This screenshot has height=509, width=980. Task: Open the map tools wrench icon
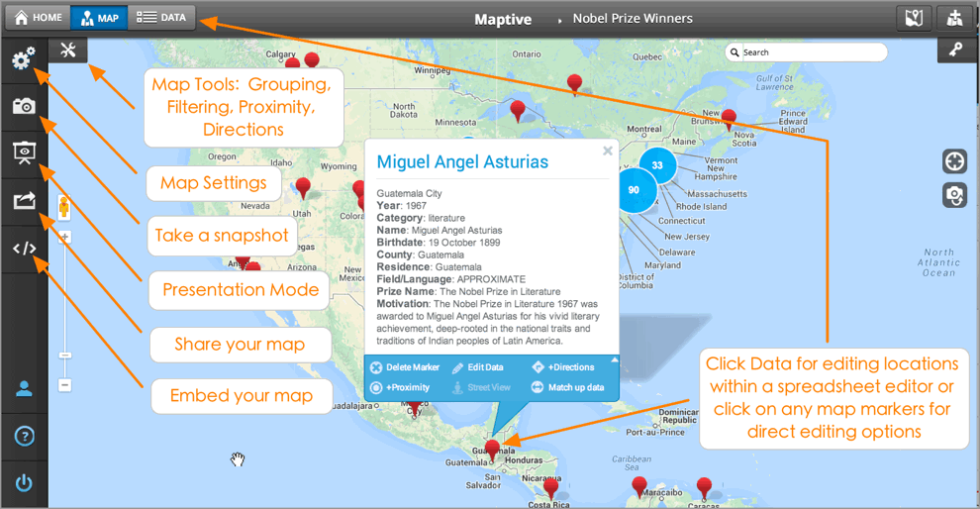(x=68, y=51)
